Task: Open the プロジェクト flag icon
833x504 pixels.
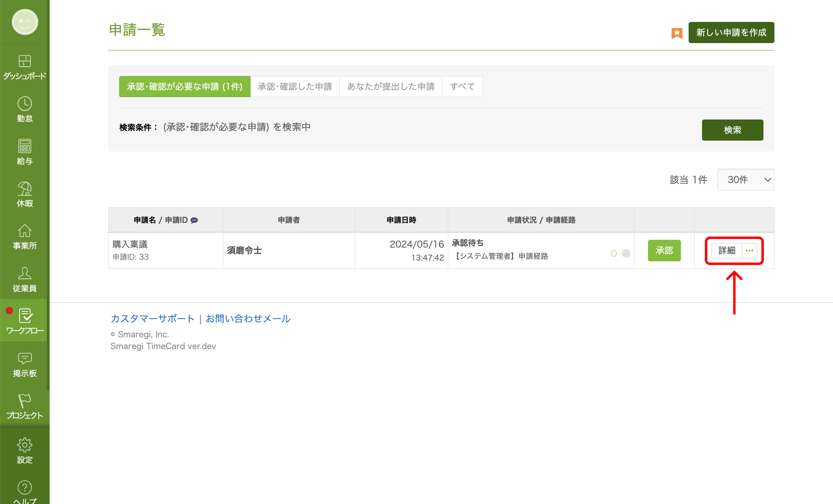Action: 25,400
